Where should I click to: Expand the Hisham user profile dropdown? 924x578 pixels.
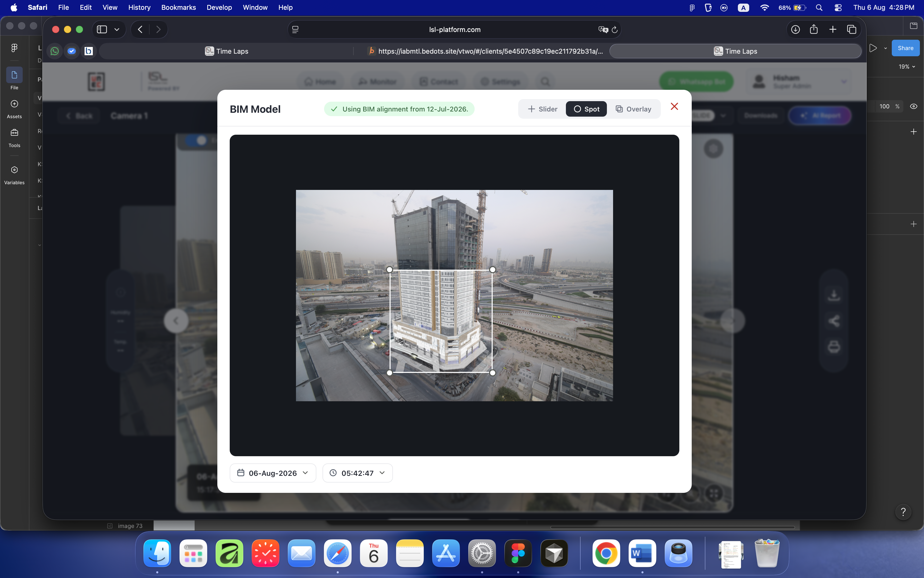pos(844,82)
